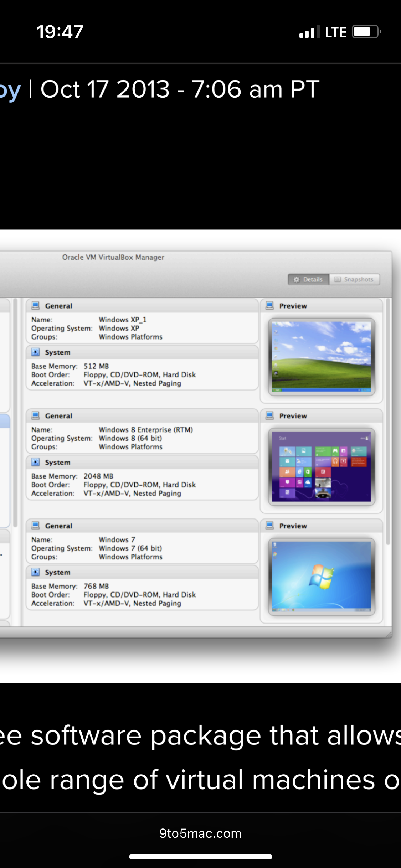The image size is (401, 868).
Task: Switch to the Snapshots tab
Action: click(354, 280)
